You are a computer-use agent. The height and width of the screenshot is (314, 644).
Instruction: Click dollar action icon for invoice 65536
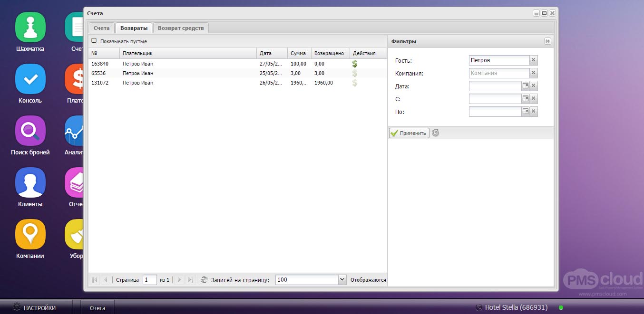pyautogui.click(x=354, y=73)
